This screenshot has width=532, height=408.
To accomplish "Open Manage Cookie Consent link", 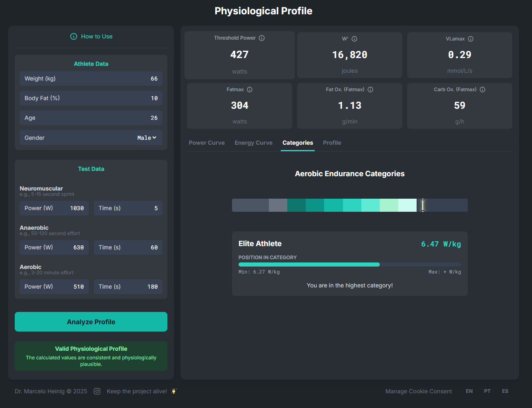I will (x=419, y=391).
